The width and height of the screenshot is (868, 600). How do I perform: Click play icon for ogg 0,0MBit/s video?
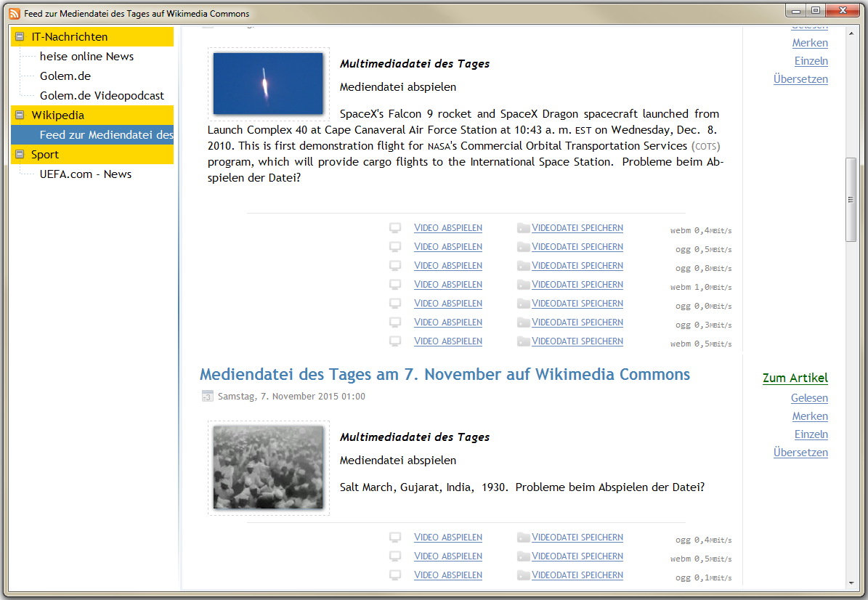tap(394, 304)
